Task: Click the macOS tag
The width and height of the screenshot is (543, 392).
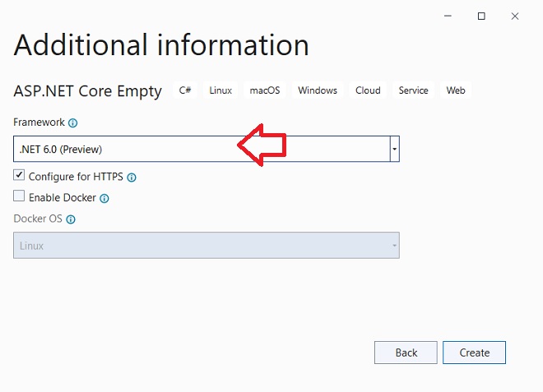Action: [x=265, y=90]
